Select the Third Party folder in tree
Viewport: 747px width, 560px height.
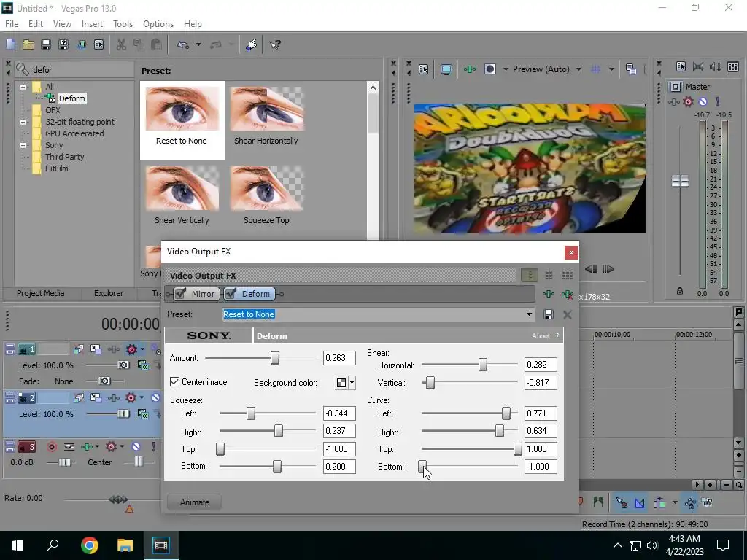tap(65, 157)
